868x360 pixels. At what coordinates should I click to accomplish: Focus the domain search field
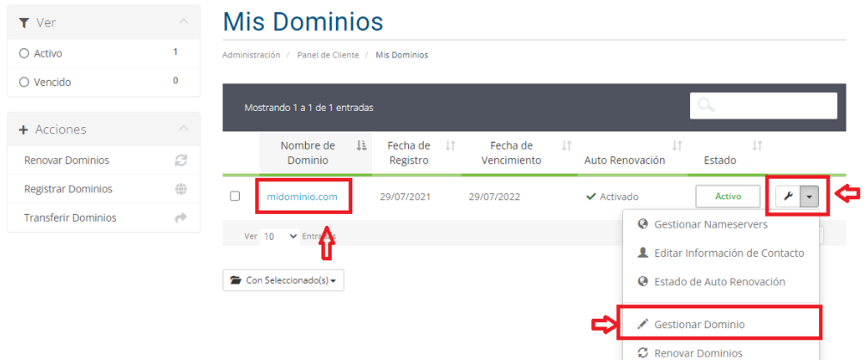pyautogui.click(x=763, y=105)
